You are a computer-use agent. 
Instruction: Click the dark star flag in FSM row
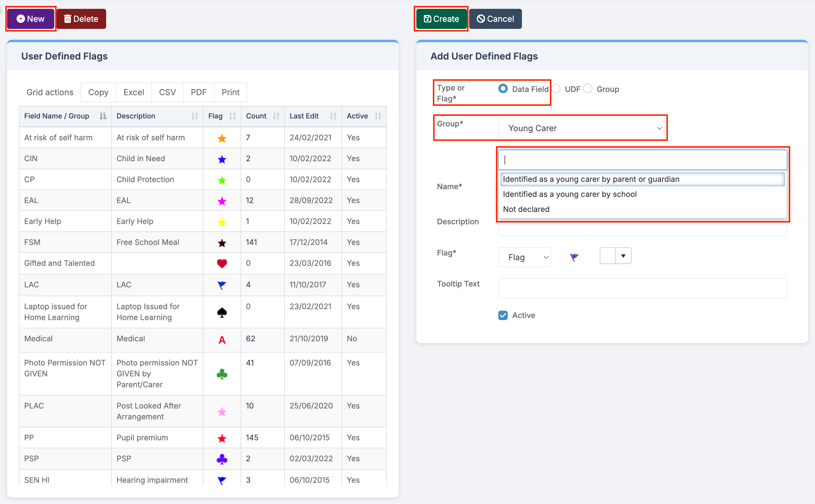pyautogui.click(x=222, y=243)
